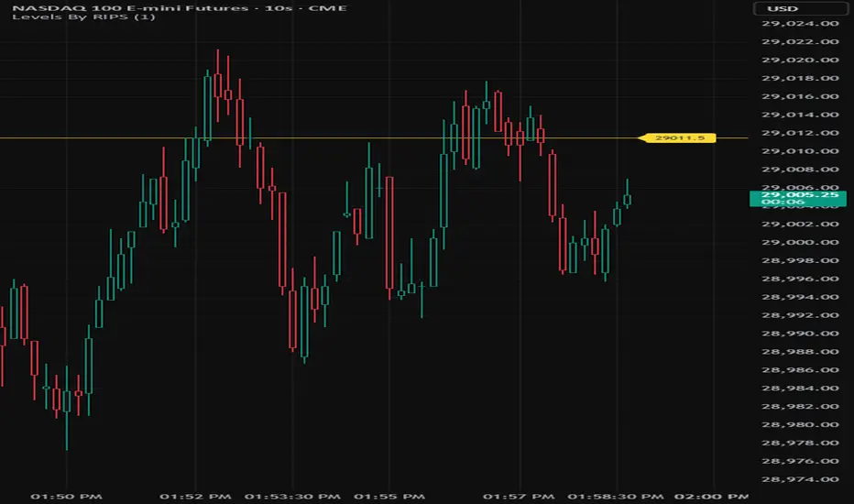Click the 29,016.00 price axis label
The width and height of the screenshot is (854, 504).
[800, 96]
